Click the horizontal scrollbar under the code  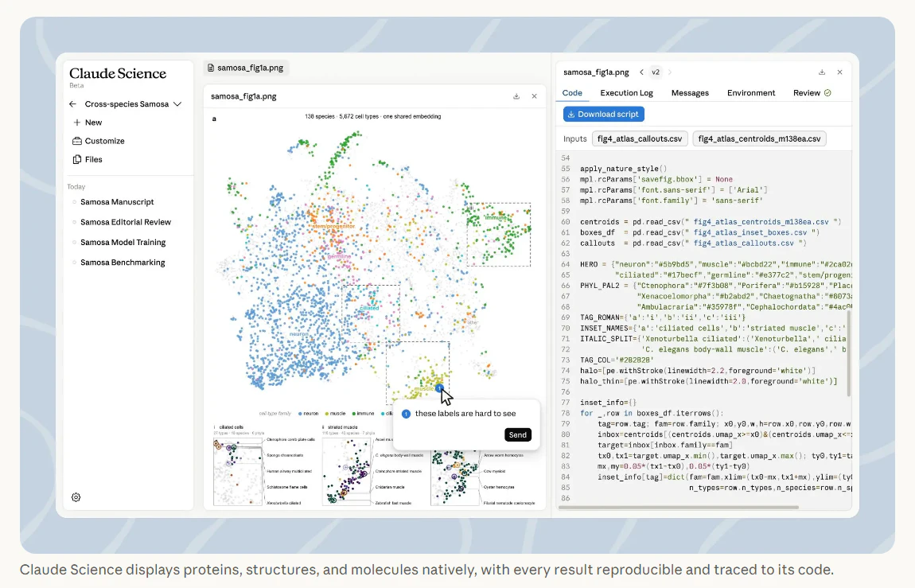[678, 508]
